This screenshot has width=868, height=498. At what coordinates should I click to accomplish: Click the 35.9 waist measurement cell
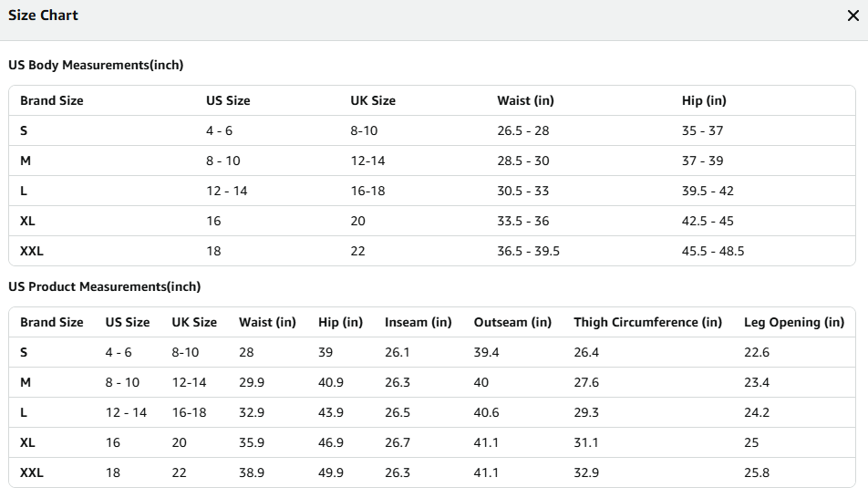click(252, 442)
